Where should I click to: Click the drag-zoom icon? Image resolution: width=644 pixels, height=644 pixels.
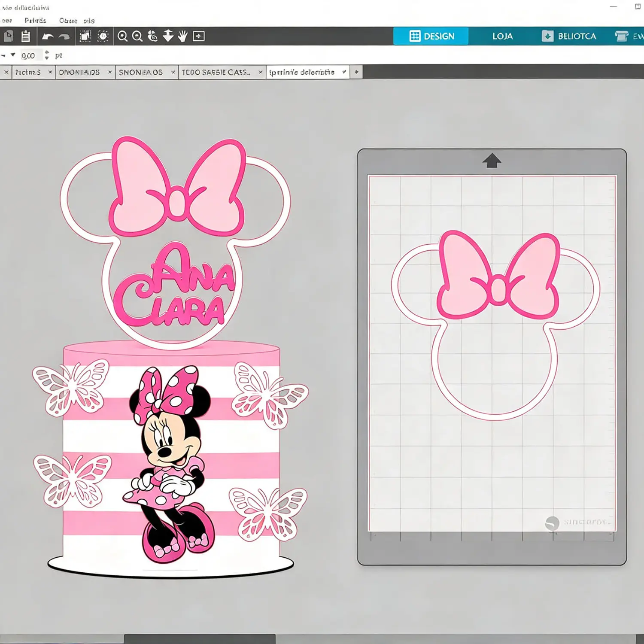click(x=152, y=36)
